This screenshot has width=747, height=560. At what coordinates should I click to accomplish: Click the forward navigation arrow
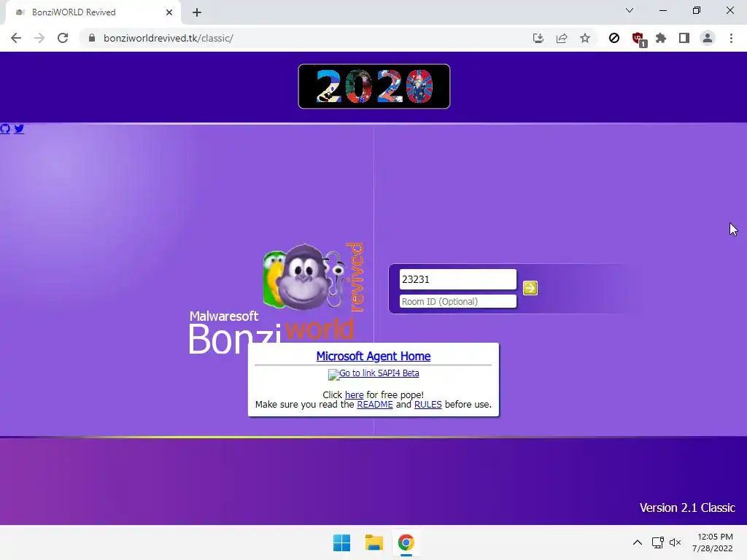point(39,38)
